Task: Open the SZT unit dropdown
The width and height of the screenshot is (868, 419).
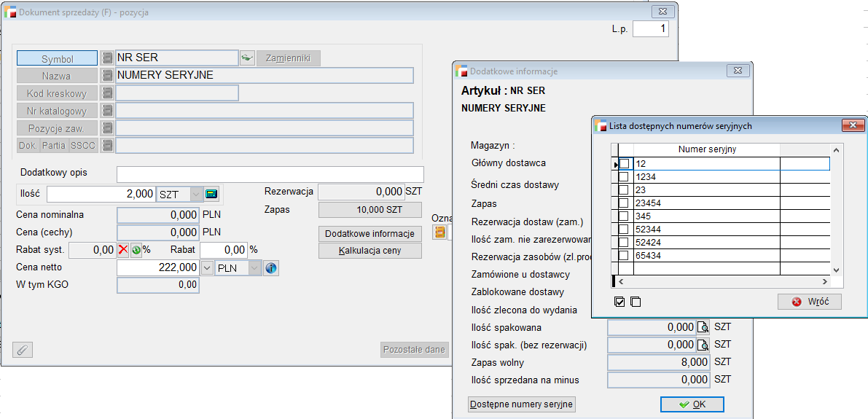Action: click(196, 194)
